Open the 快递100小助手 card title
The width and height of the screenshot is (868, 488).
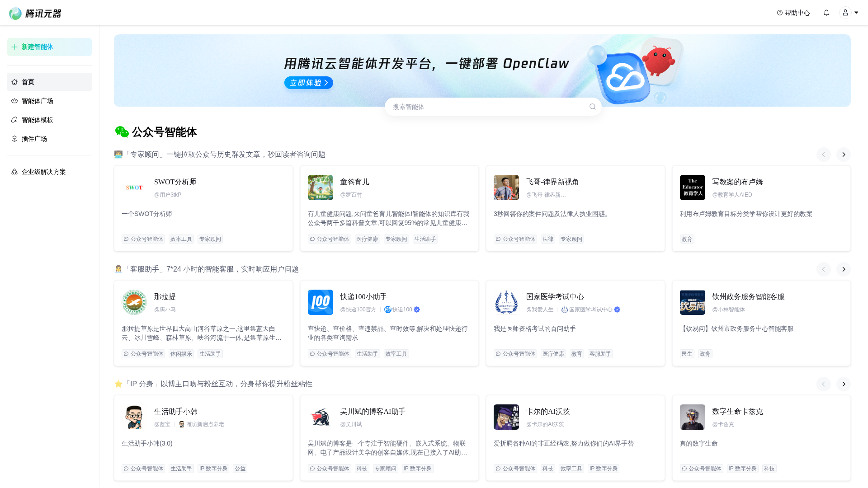[x=364, y=297]
